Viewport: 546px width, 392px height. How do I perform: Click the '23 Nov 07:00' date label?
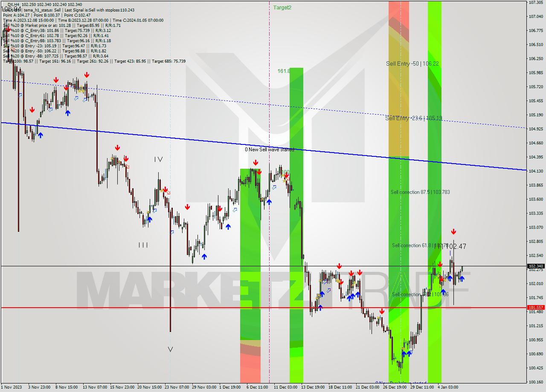pyautogui.click(x=177, y=387)
